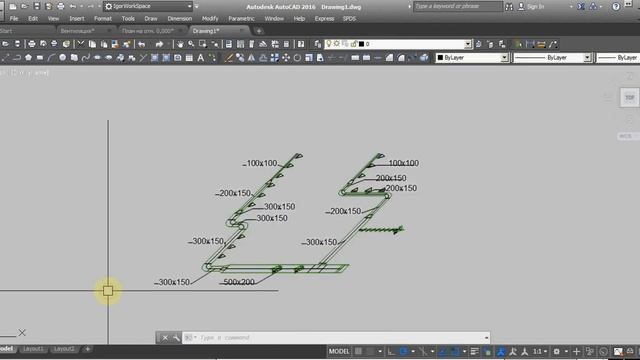Select the Move modify tool
Image resolution: width=640 pixels, height=360 pixels.
point(286,58)
